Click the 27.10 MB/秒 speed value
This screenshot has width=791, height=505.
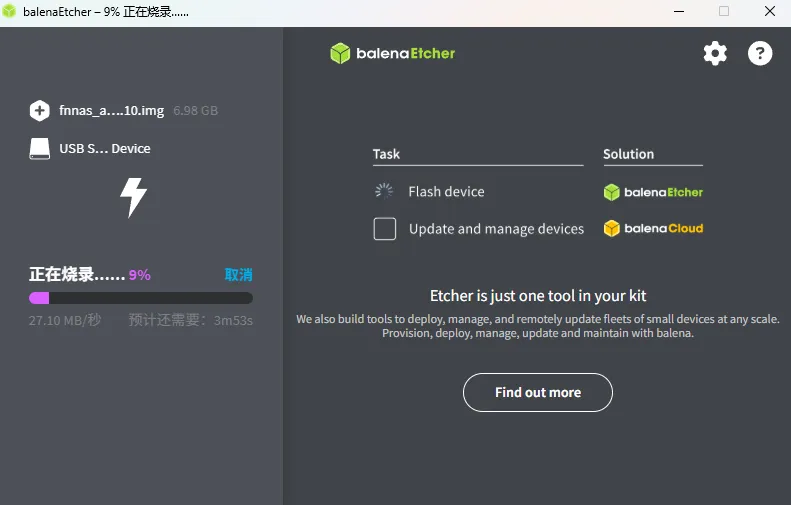tap(65, 320)
